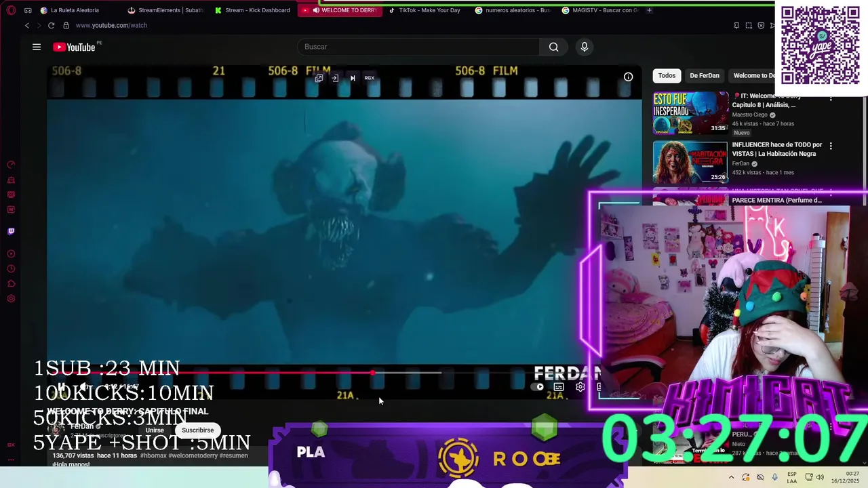This screenshot has width=868, height=488.
Task: Open the Opera sidebar player icon
Action: click(x=11, y=254)
